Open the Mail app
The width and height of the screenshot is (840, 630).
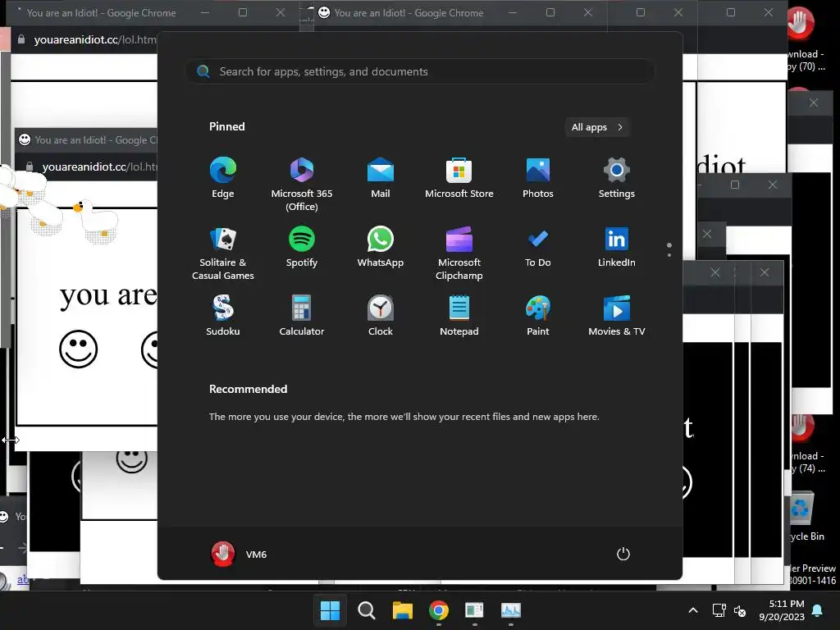pos(381,178)
